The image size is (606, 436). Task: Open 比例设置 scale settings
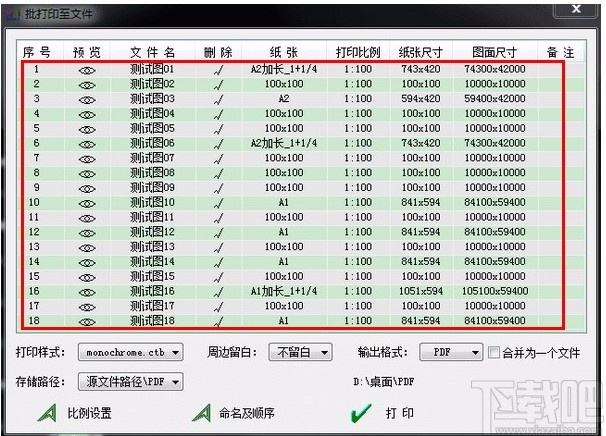[x=75, y=413]
